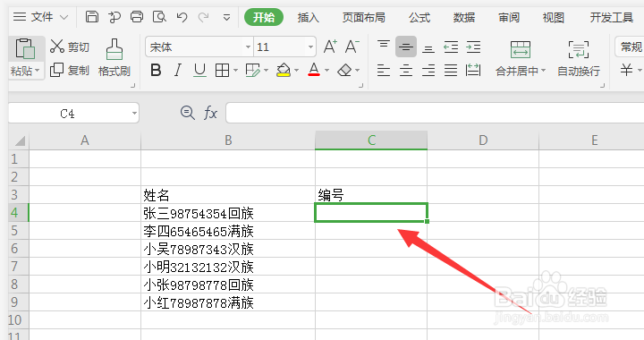Click the red font color A

coord(314,70)
